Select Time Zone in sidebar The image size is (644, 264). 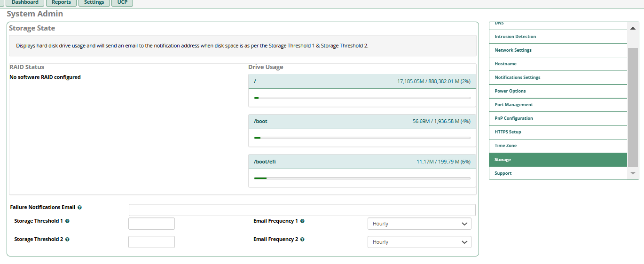point(558,146)
